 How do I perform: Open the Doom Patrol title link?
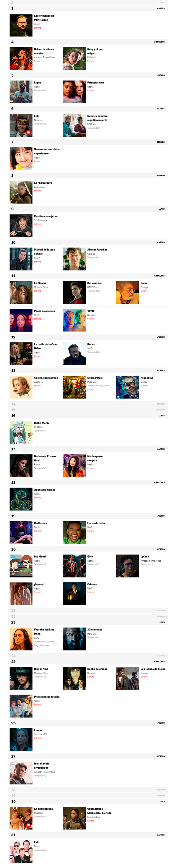(95, 378)
